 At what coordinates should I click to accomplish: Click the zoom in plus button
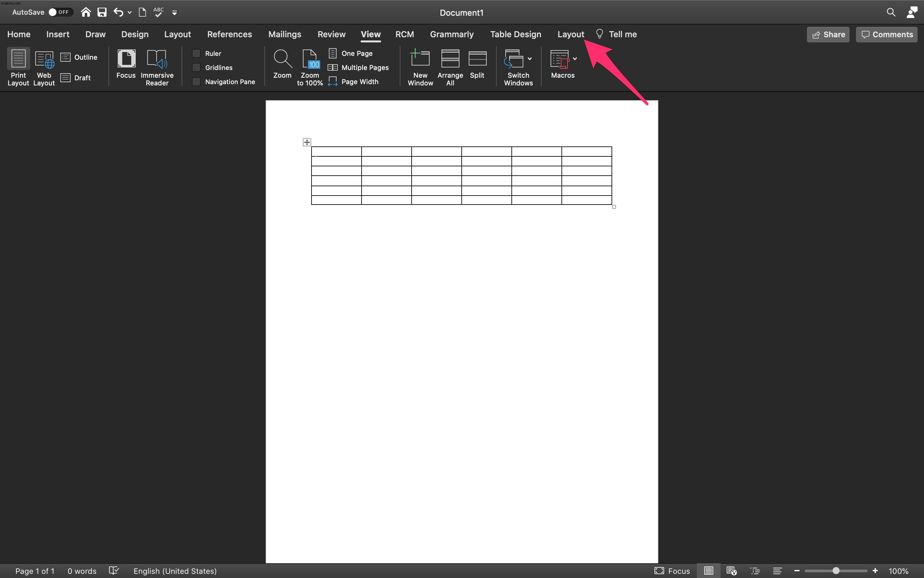[x=875, y=571]
